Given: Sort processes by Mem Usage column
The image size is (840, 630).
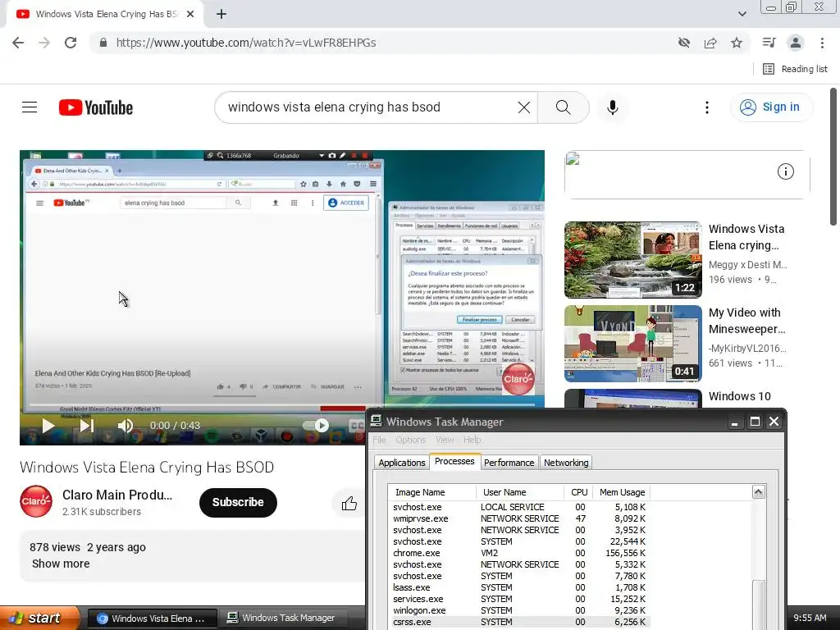Looking at the screenshot, I should (x=622, y=492).
